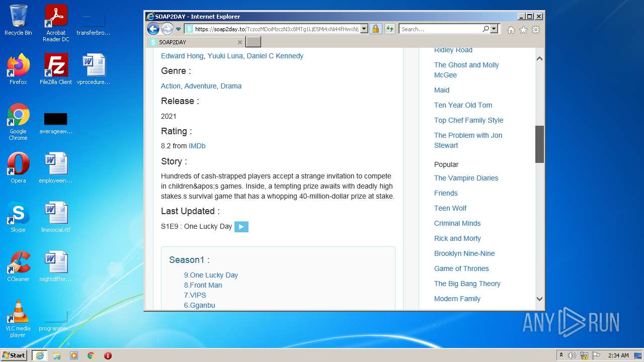Select the SOAP2DAY tab
644x362 pixels.
point(196,42)
